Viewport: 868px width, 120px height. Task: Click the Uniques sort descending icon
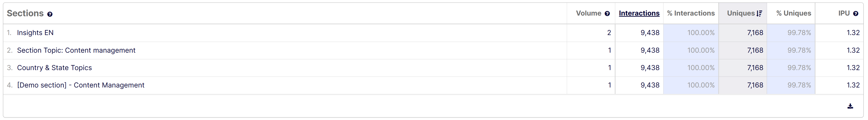click(x=759, y=14)
